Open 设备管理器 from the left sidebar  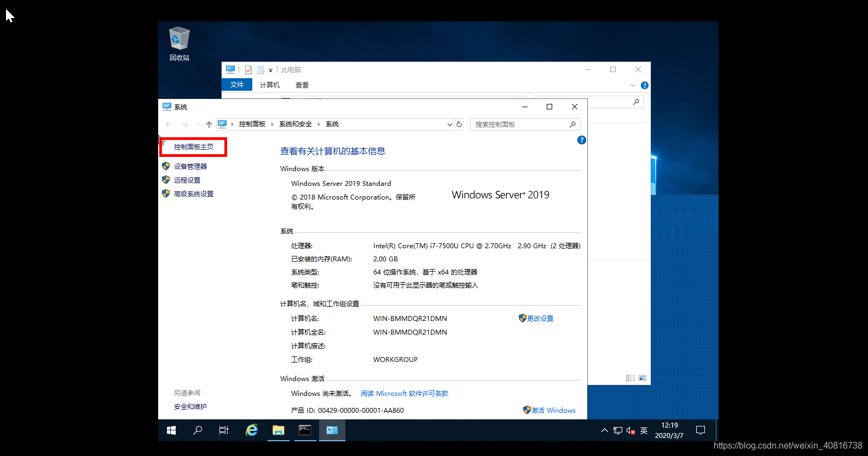coord(190,167)
